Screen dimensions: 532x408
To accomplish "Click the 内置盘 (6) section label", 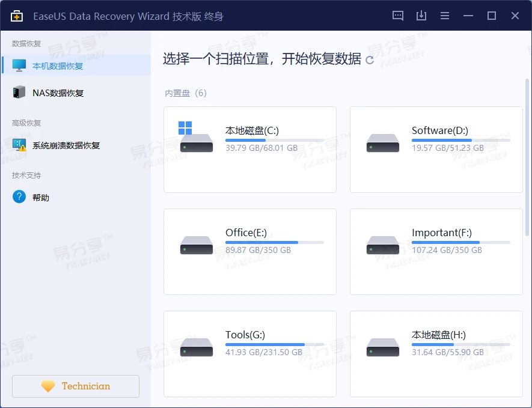I will [186, 93].
